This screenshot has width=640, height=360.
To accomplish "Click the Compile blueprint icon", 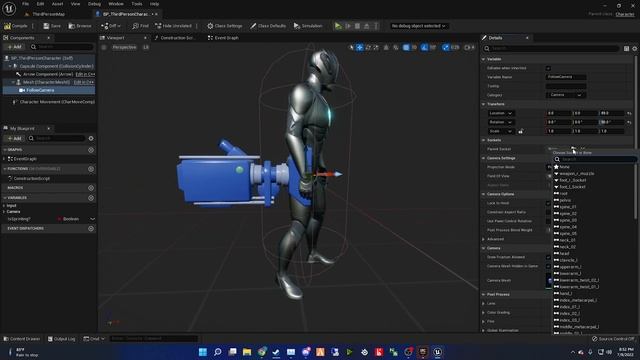I will click(x=7, y=26).
